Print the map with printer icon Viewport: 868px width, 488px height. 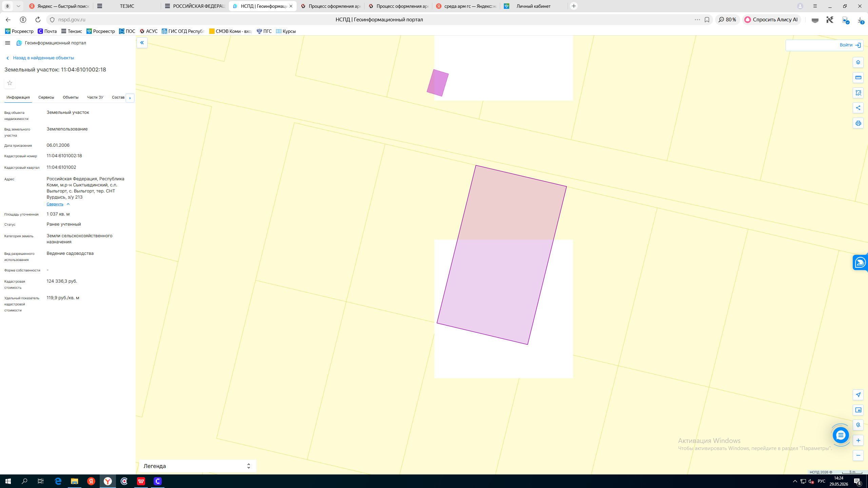point(858,123)
